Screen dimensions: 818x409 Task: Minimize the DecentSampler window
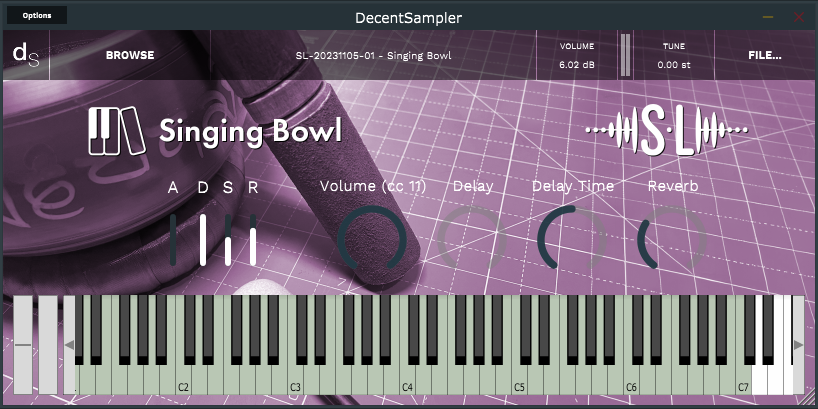[x=768, y=17]
